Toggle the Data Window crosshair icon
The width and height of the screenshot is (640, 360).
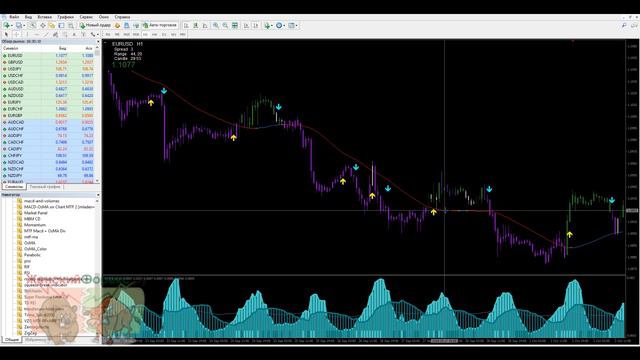(x=42, y=25)
